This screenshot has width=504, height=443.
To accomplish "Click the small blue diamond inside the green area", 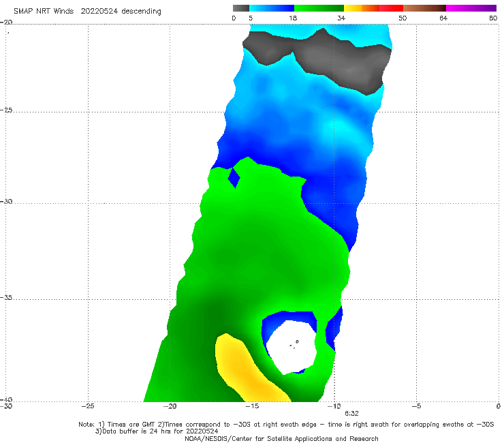I will pos(234,178).
